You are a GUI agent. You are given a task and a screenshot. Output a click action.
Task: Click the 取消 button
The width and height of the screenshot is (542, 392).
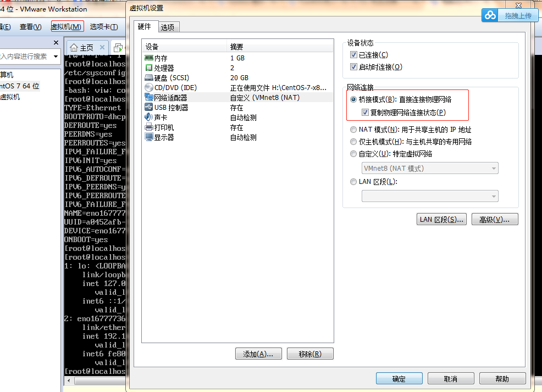[450, 378]
